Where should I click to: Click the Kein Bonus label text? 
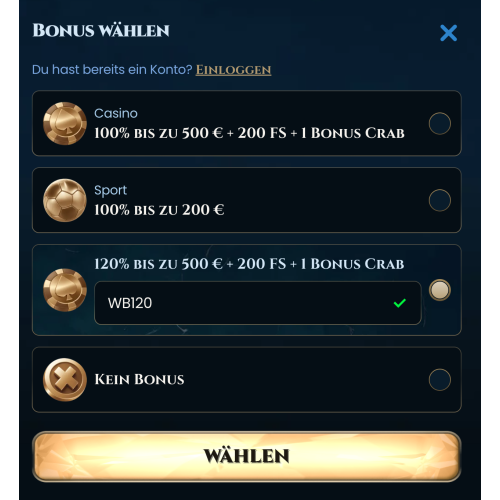point(139,380)
